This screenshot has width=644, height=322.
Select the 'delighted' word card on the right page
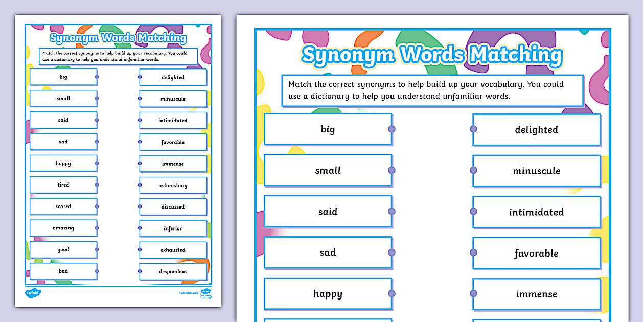(x=536, y=129)
